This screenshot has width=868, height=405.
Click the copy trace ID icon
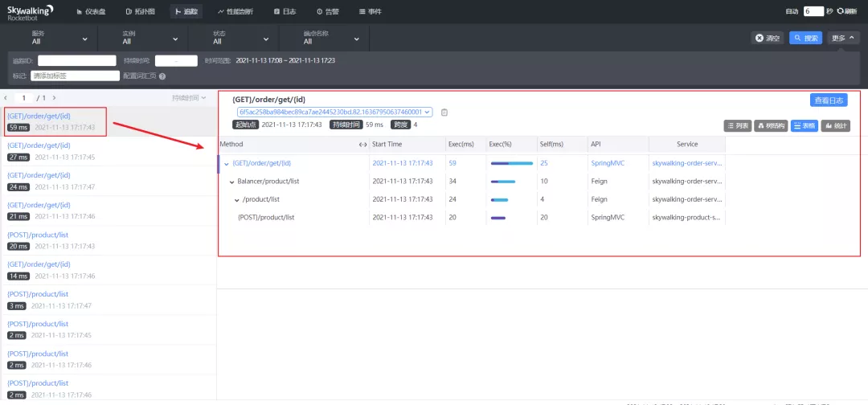click(444, 112)
